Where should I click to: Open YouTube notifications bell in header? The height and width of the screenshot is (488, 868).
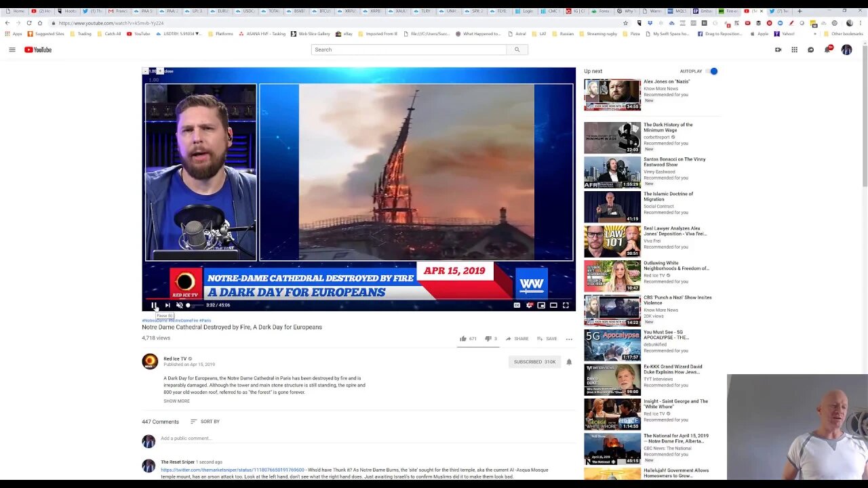828,49
